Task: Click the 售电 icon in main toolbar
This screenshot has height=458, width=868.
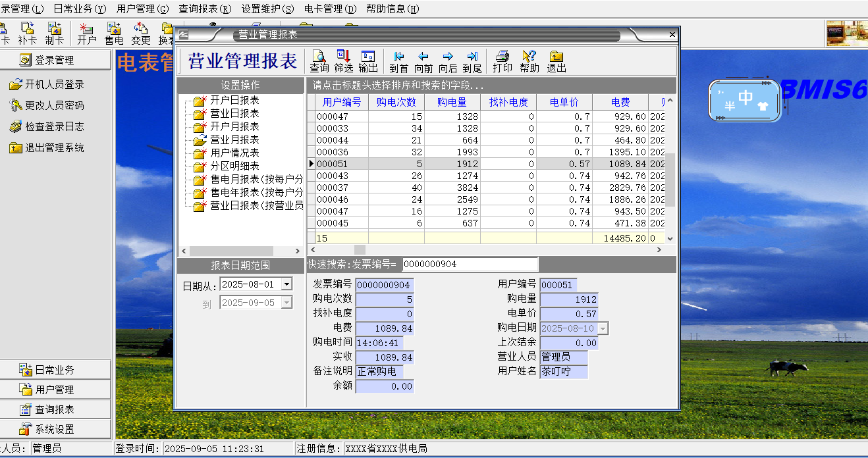Action: 114,34
